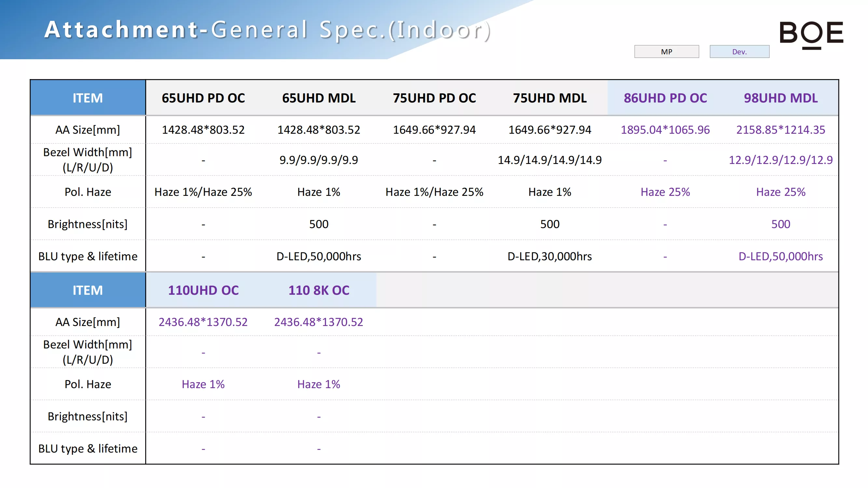Select the 75UHD MDL column header

550,98
